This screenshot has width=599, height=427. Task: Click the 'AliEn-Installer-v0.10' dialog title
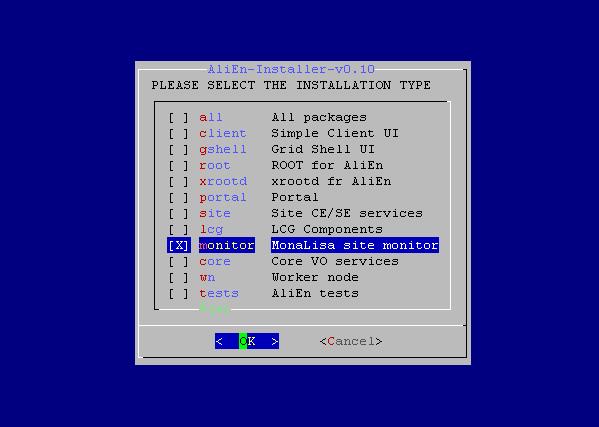(x=291, y=70)
